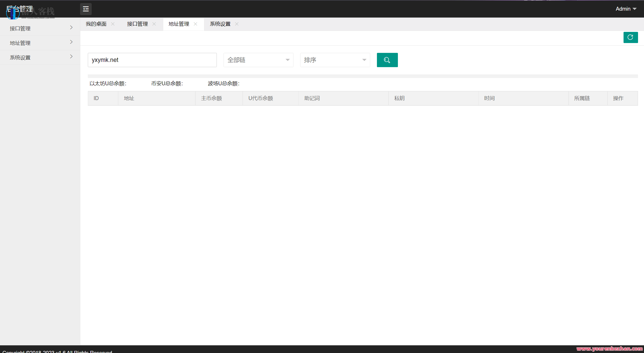Expand the 地址管理 sidebar menu
The height and width of the screenshot is (353, 644).
coord(40,43)
